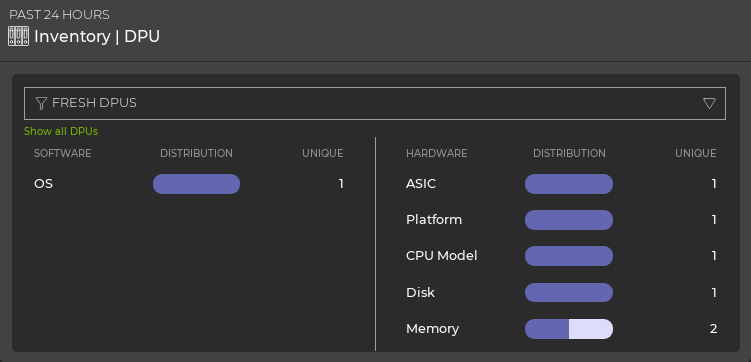Click the software UNIQUE column header
The image size is (751, 362).
(x=323, y=153)
